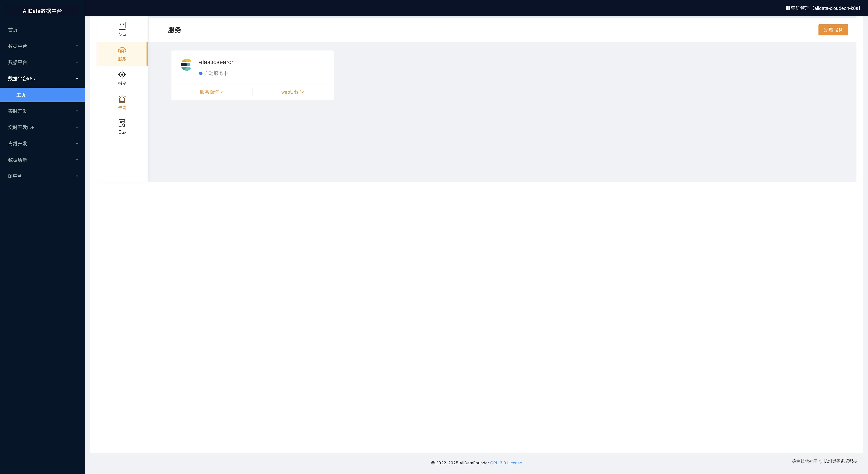Click the 告警 alarm bell icon
The width and height of the screenshot is (868, 474).
122,99
